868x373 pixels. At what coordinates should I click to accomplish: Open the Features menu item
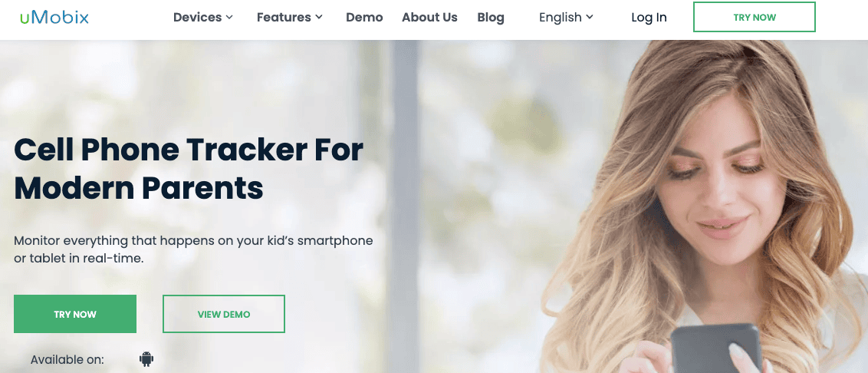pos(290,17)
